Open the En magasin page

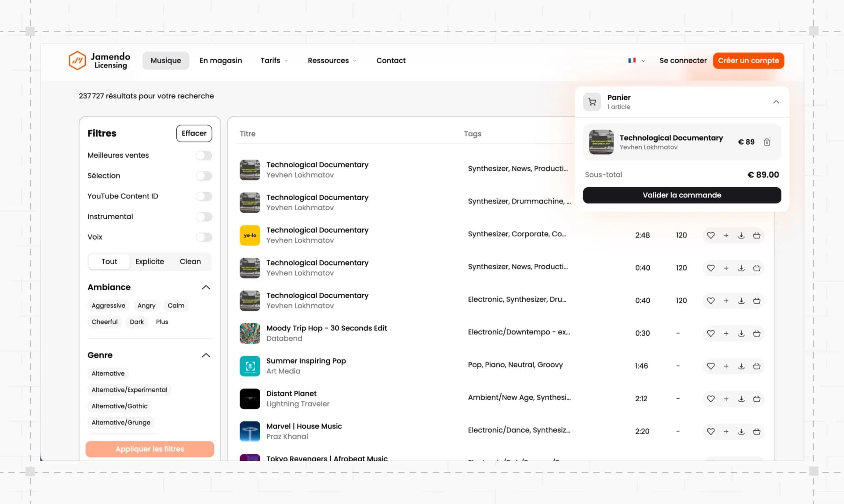pos(221,61)
